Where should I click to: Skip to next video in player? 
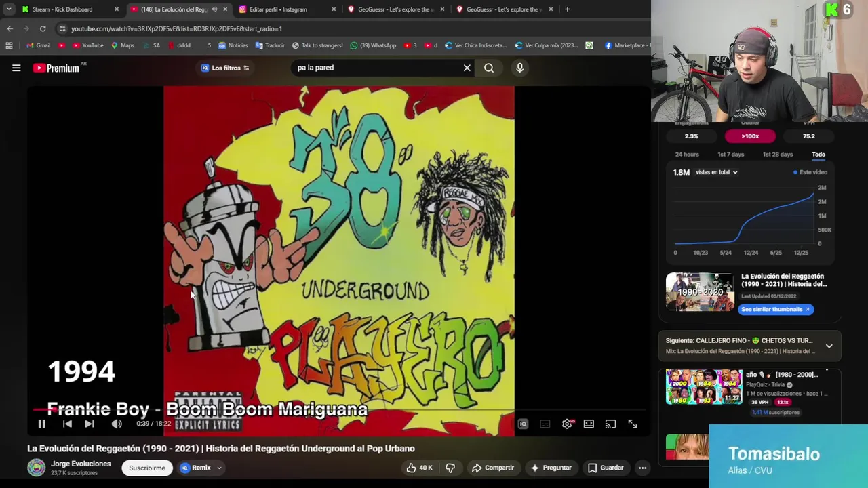pos(89,424)
